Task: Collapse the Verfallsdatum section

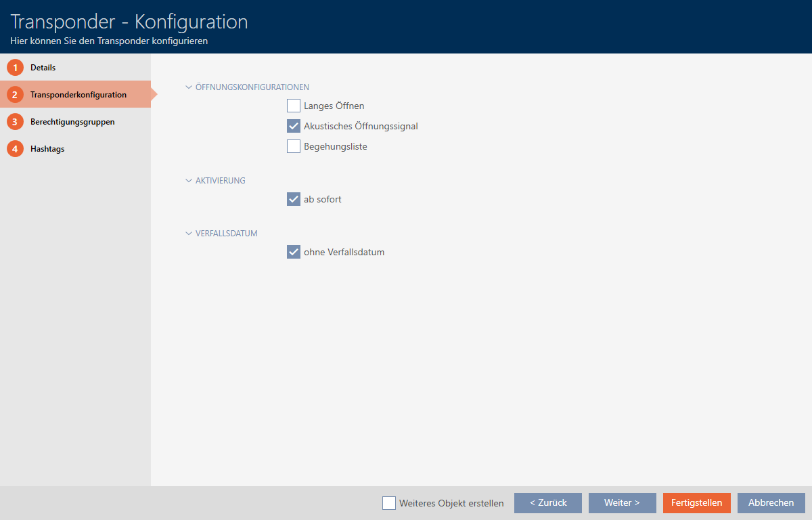Action: 189,234
